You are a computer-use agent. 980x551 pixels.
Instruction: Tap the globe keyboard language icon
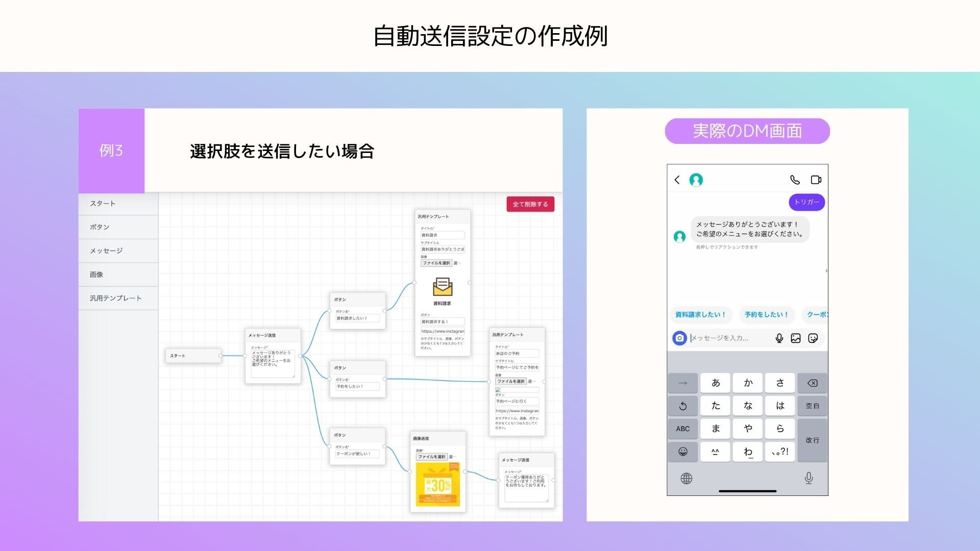[687, 479]
